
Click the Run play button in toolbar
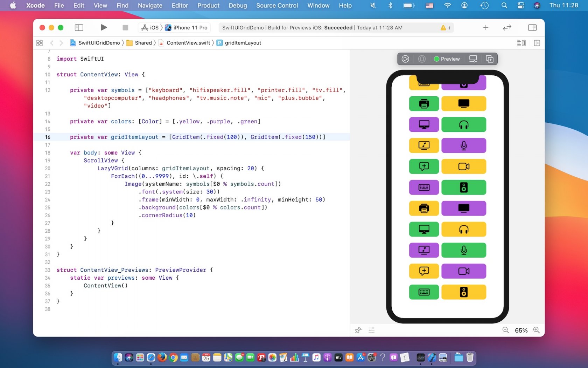click(104, 28)
